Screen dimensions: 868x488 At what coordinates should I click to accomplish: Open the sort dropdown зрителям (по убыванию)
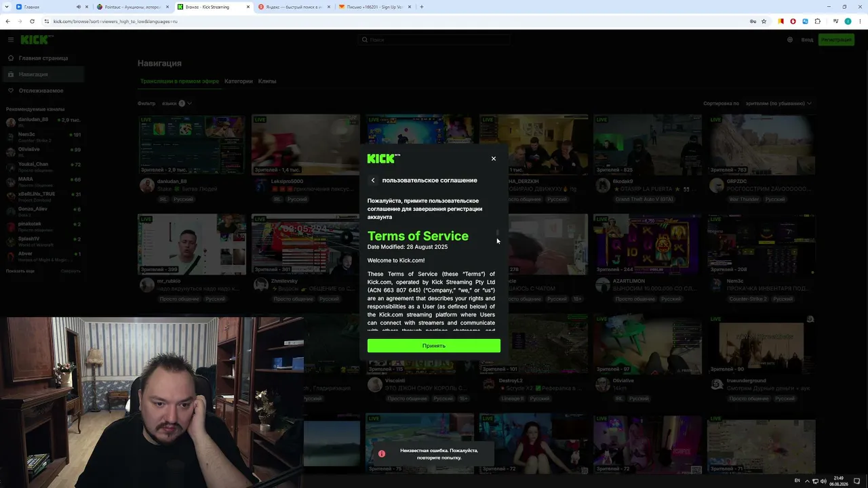[778, 104]
